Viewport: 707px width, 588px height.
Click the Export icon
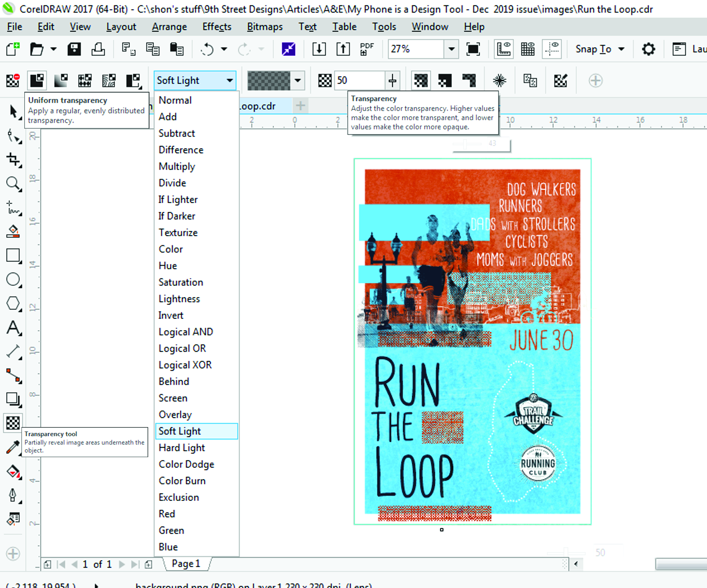click(x=343, y=49)
